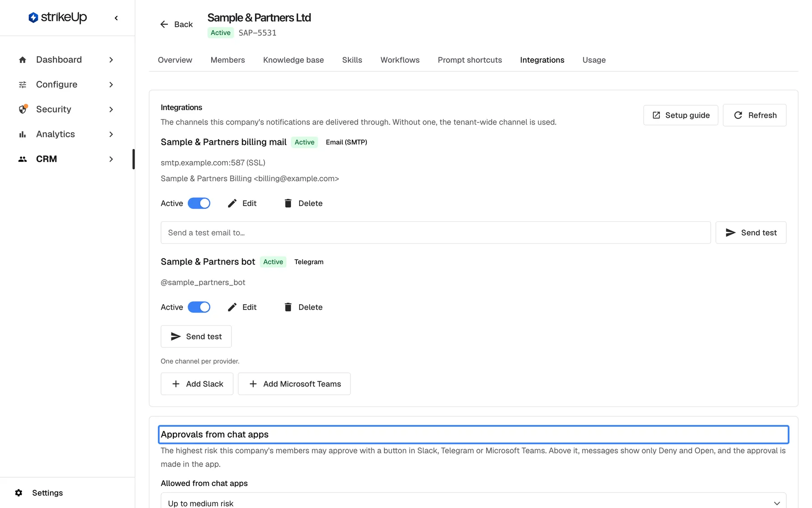Click the Configure sliders icon
Viewport: 812px width, 508px height.
pyautogui.click(x=23, y=84)
